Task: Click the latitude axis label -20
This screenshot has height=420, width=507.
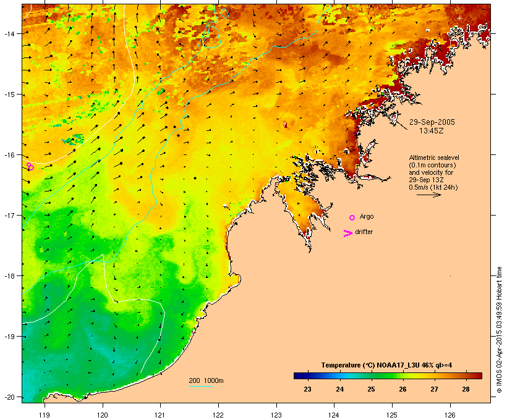Action: 9,397
